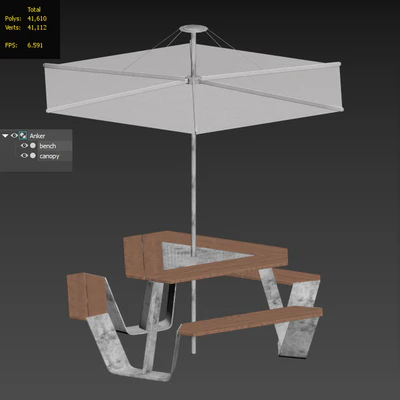Click the canopy object type dot icon
This screenshot has width=400, height=400.
(33, 156)
